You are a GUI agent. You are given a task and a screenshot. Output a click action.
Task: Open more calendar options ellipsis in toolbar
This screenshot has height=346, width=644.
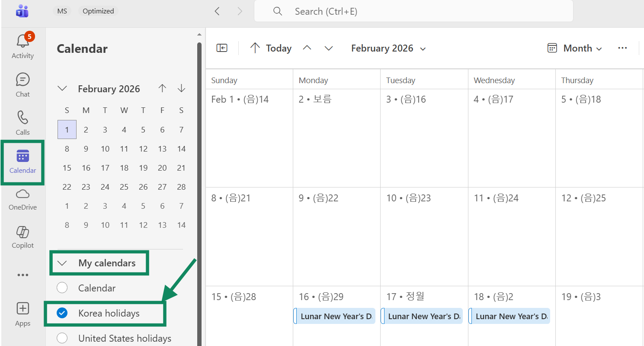622,48
